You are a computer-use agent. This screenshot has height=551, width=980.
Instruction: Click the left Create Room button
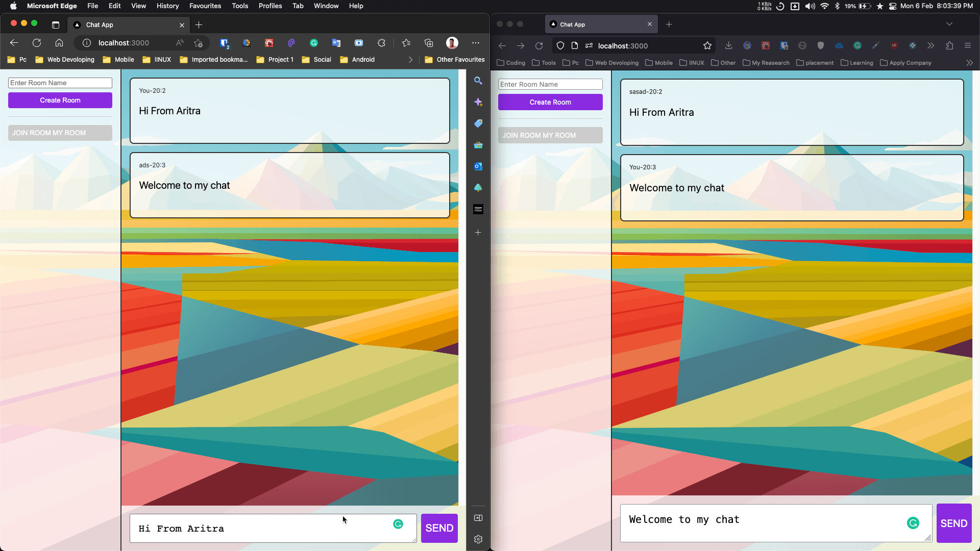[x=60, y=100]
